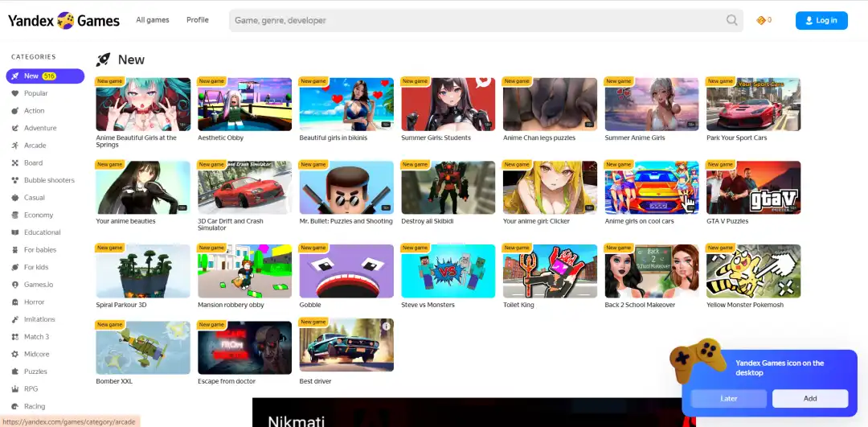Open the Popular category
The height and width of the screenshot is (427, 868).
[36, 93]
